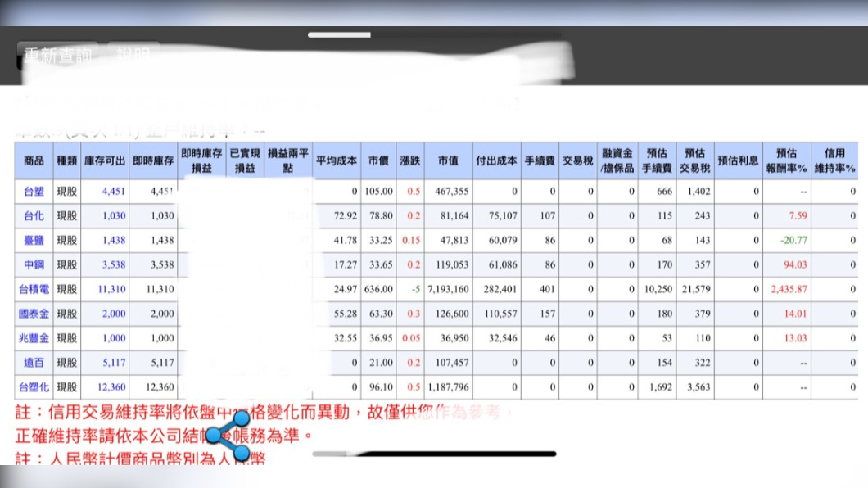Open the 台塑化 stock link

[x=34, y=386]
